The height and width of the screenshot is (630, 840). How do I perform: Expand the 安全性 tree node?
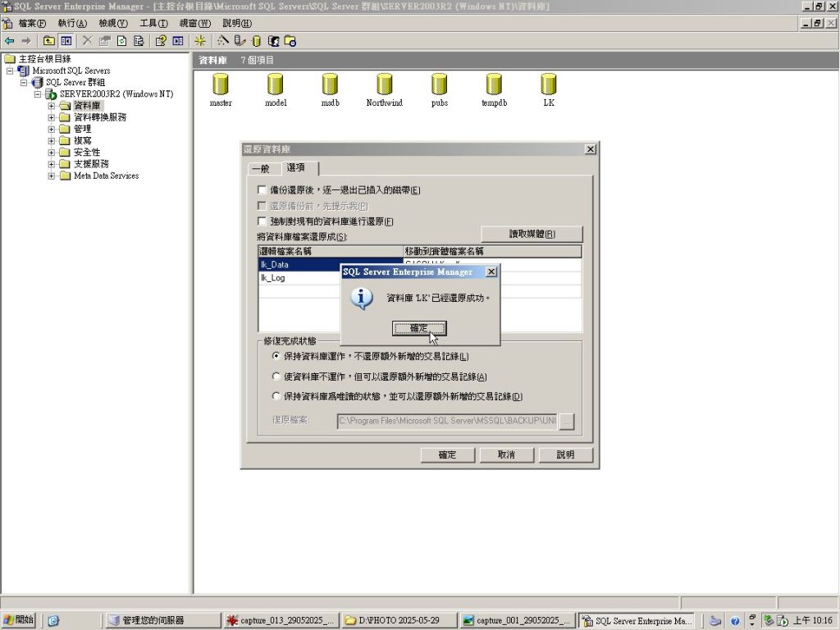52,153
